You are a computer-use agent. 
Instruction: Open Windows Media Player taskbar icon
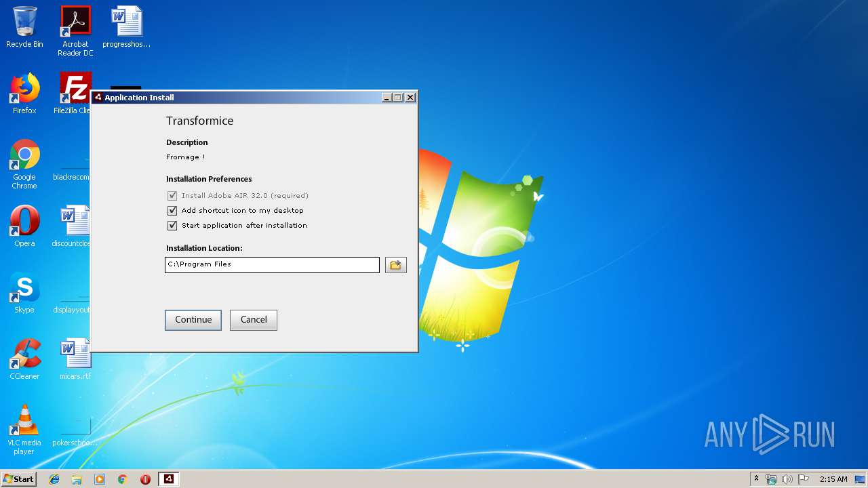click(100, 479)
